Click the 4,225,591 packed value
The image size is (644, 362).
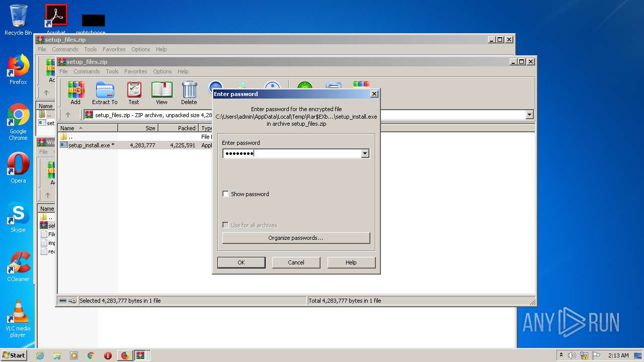coord(183,145)
